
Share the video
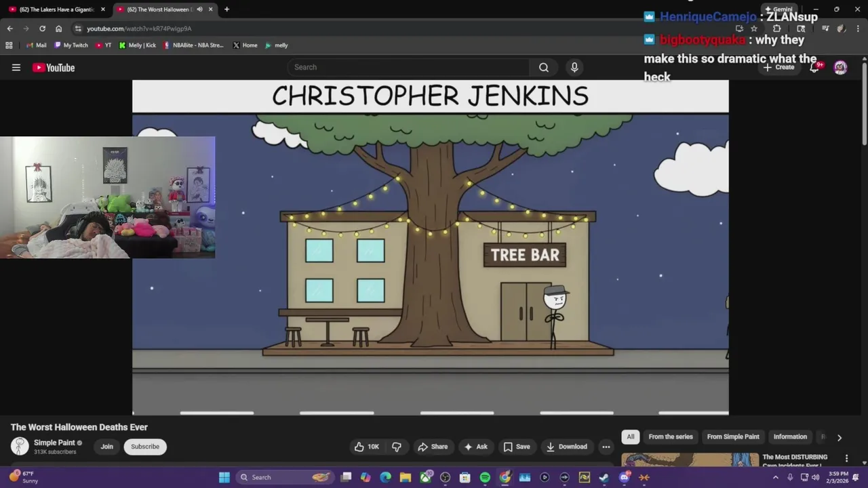(x=433, y=447)
